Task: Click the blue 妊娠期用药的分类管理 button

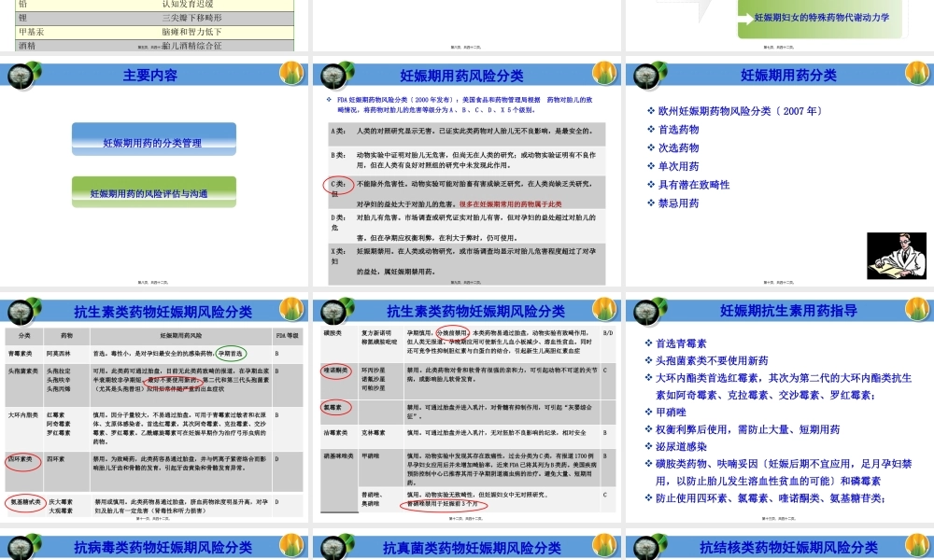Action: [152, 143]
